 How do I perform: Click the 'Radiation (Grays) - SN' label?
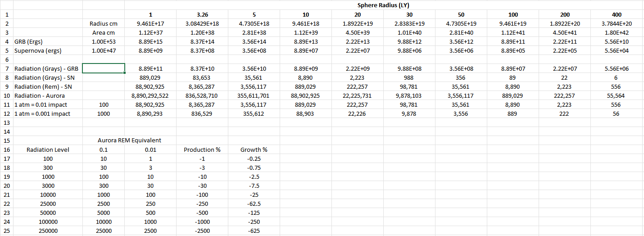point(48,77)
